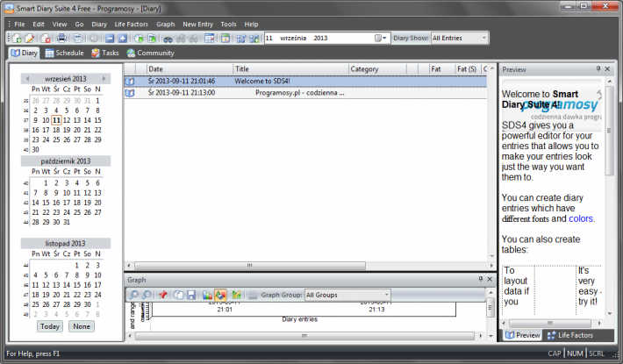623x364 pixels.
Task: Go to previous month with calendar left arrow
Action: 27,79
